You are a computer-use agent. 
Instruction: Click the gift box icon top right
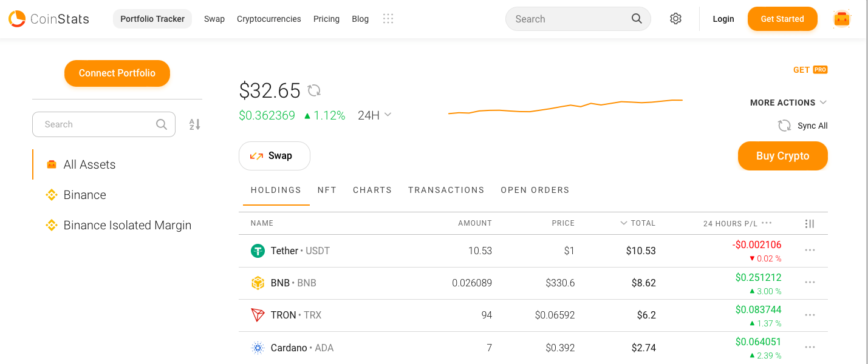point(841,19)
